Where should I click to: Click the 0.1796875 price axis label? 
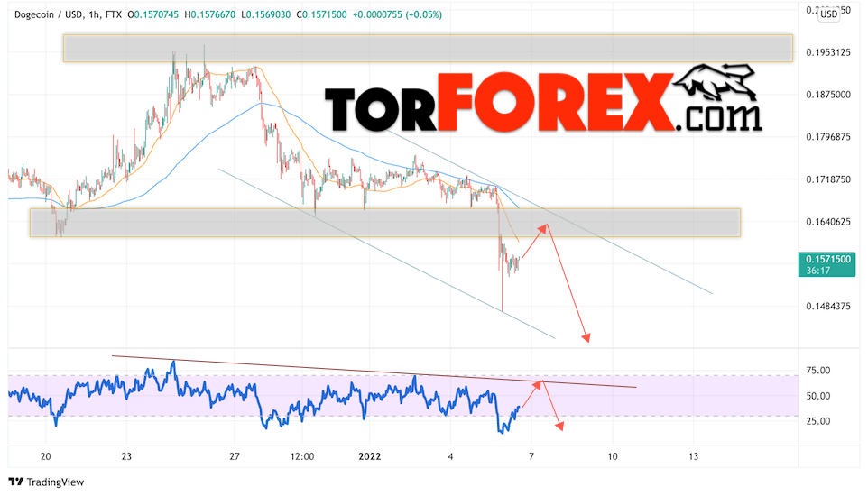coord(828,137)
